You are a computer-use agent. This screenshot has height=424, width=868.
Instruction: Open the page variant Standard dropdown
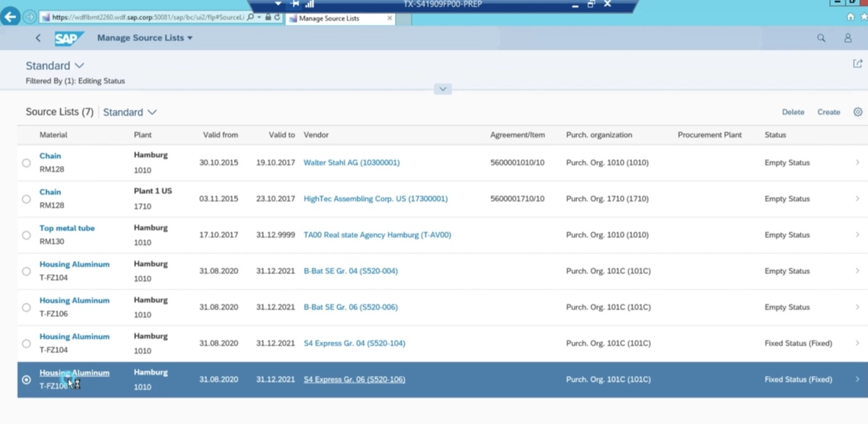pos(55,65)
